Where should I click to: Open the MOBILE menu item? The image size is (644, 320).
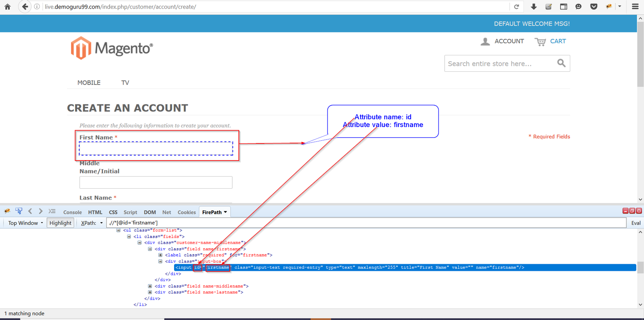(89, 83)
